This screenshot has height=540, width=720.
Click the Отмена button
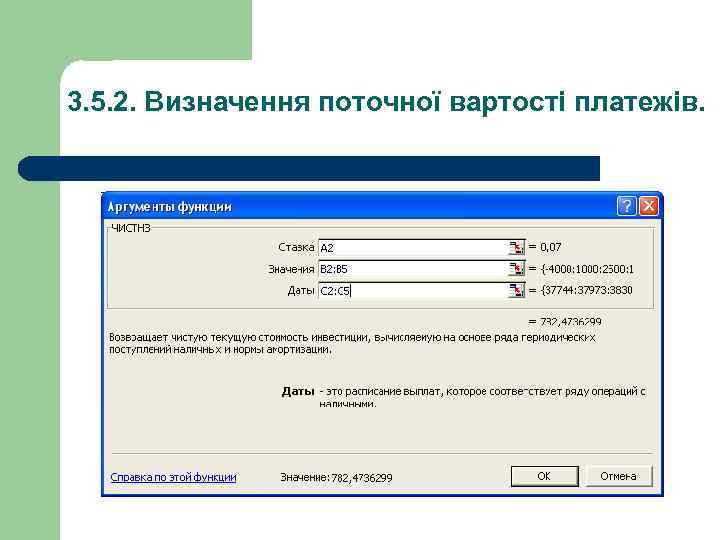(618, 476)
